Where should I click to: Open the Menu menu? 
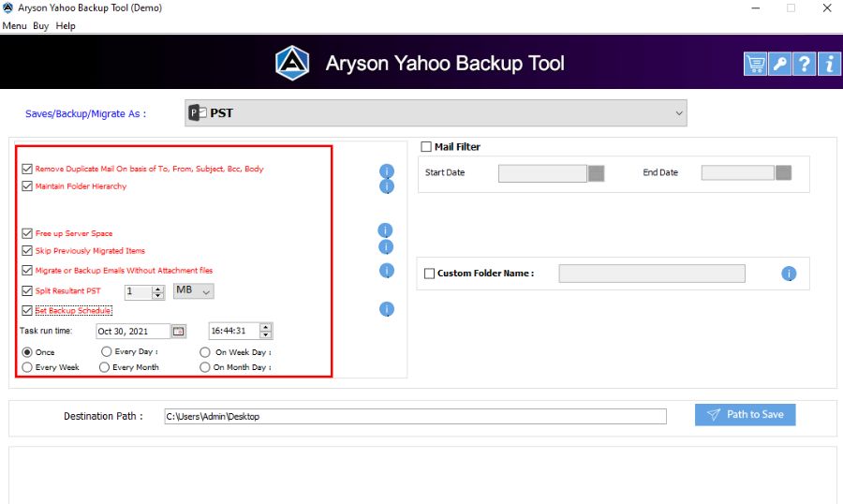click(x=14, y=26)
